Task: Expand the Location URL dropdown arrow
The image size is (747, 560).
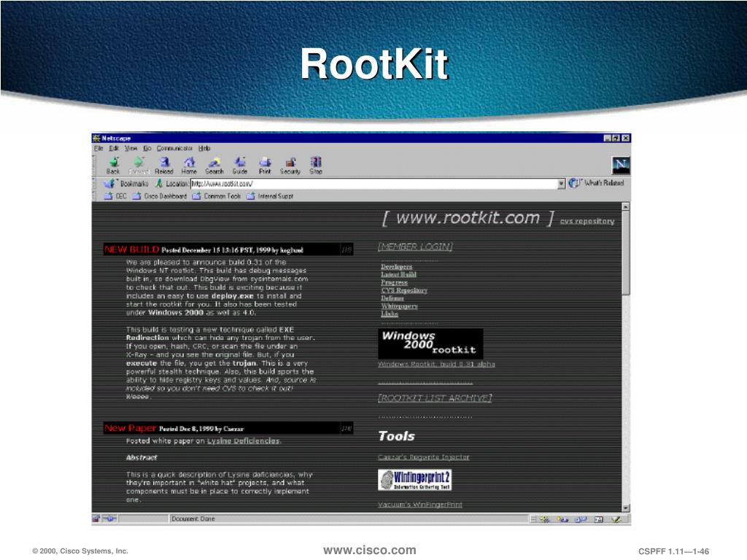Action: pos(561,183)
